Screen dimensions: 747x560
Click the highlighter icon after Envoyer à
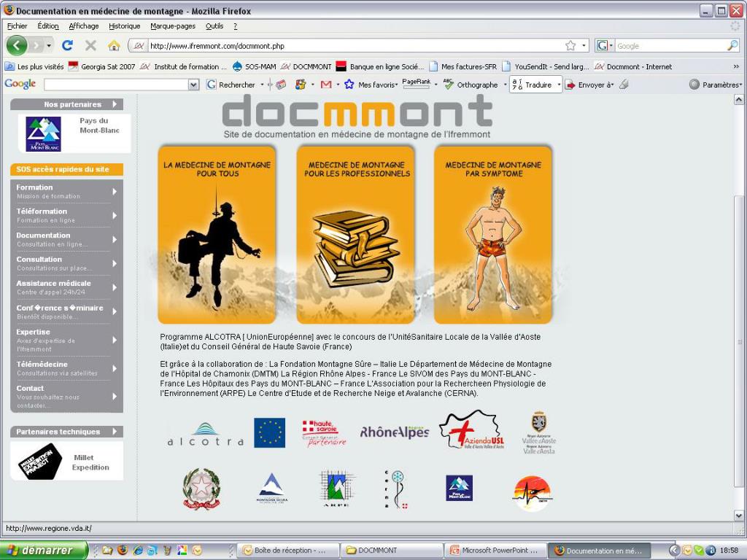[624, 85]
